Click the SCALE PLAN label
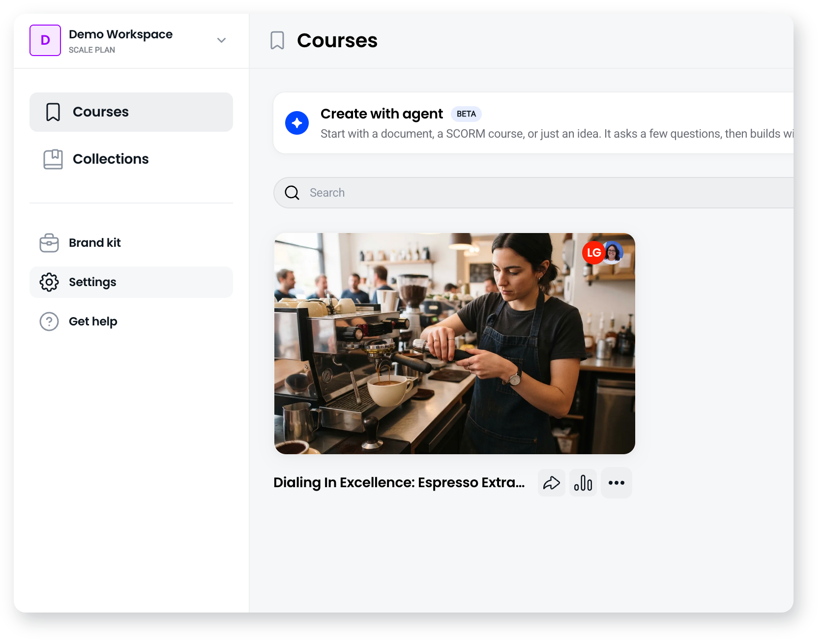This screenshot has height=644, width=825. click(92, 50)
